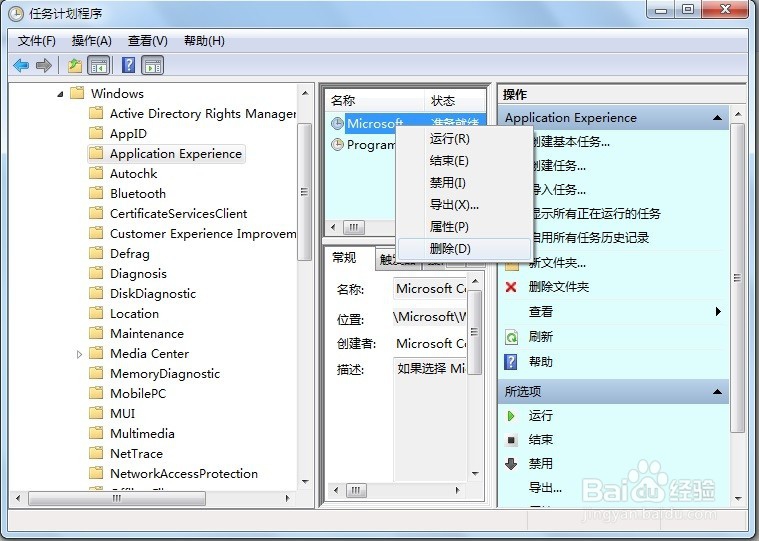This screenshot has width=759, height=541.
Task: Select the NetworkAccessProtection folder
Action: point(184,473)
